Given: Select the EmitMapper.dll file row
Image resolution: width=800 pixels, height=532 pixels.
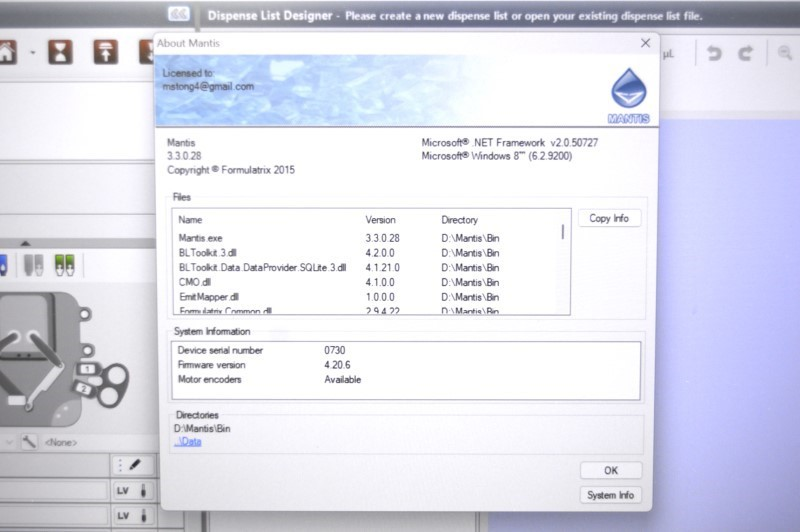Looking at the screenshot, I should click(x=371, y=297).
